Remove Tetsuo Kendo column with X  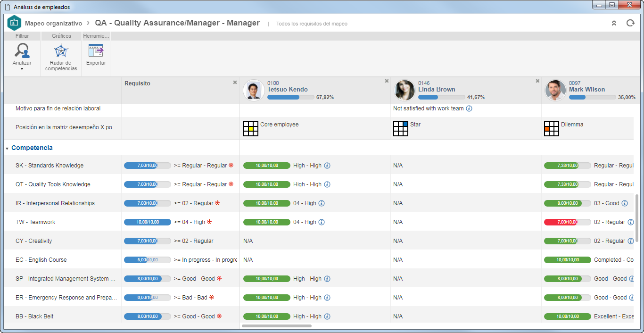(x=387, y=81)
